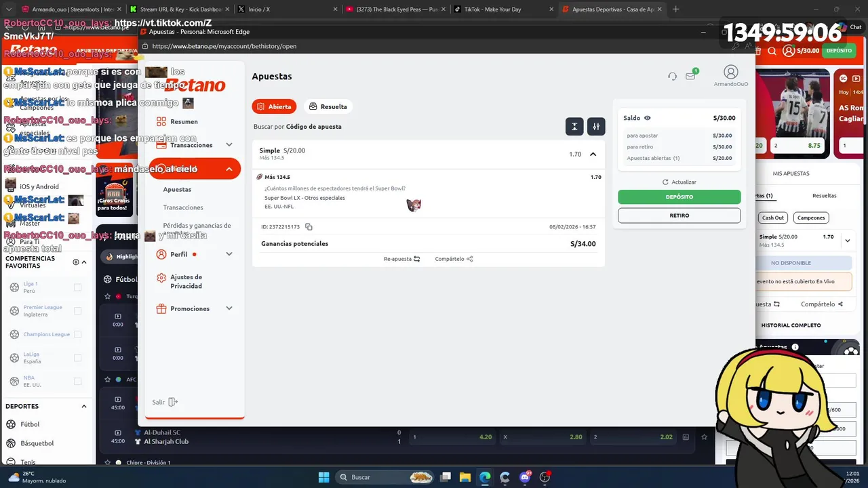Select Fútbol in the Deportes list

pos(30,424)
